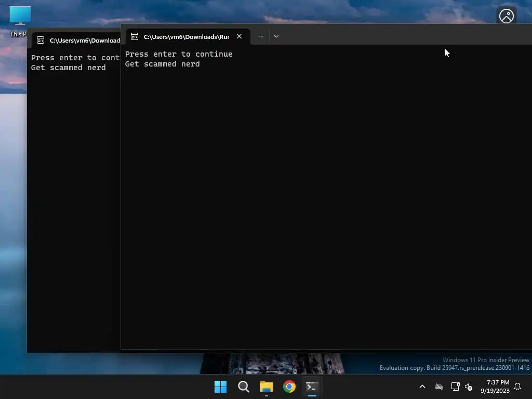Click 'Get scammed nerd' in the back terminal window
The image size is (532, 399).
pyautogui.click(x=69, y=68)
